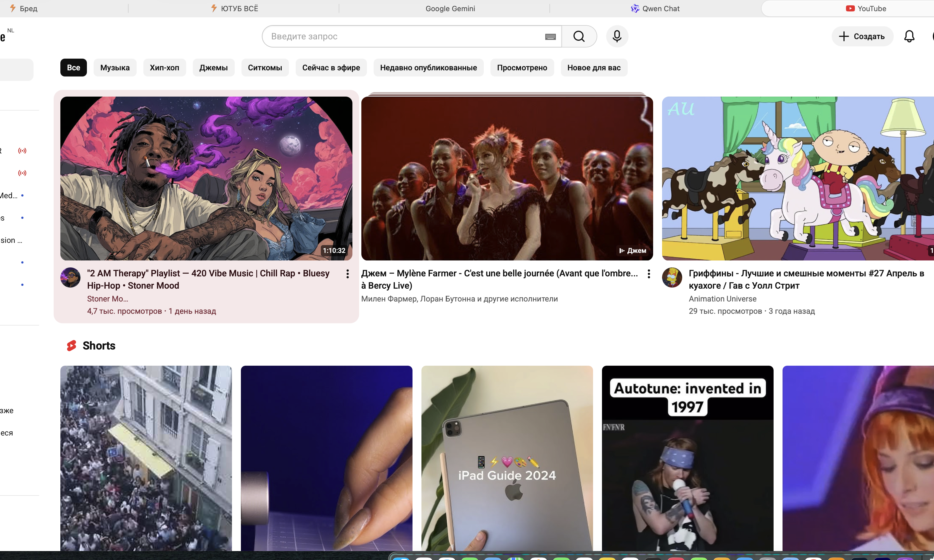The image size is (934, 560).
Task: Click the Animation Universe channel avatar
Action: click(x=672, y=278)
